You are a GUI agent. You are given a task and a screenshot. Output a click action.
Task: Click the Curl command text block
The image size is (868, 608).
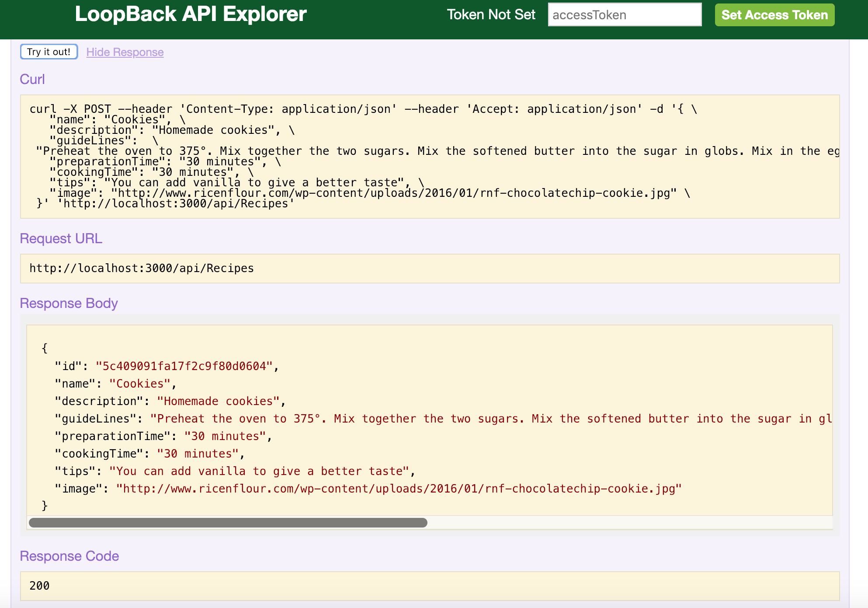click(430, 156)
